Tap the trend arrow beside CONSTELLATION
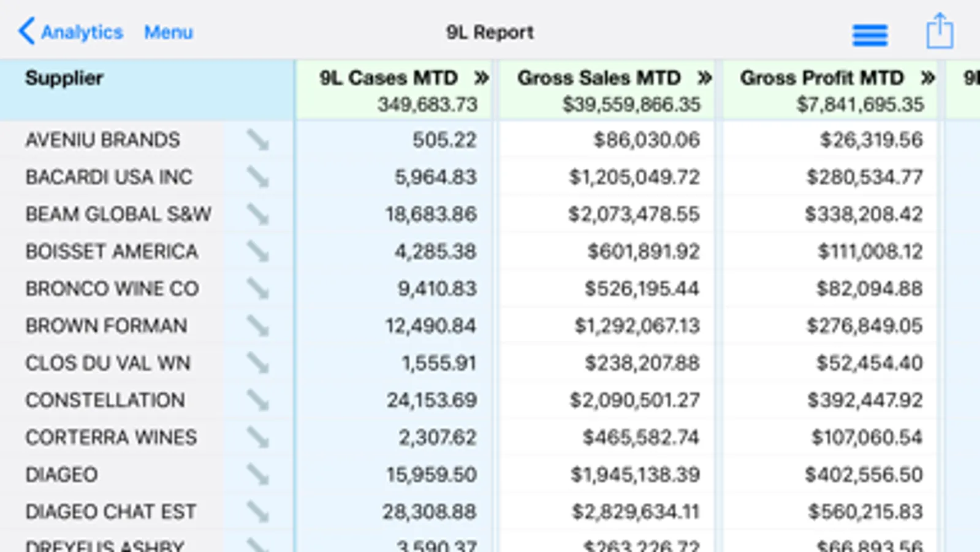The height and width of the screenshot is (552, 980). [x=258, y=401]
